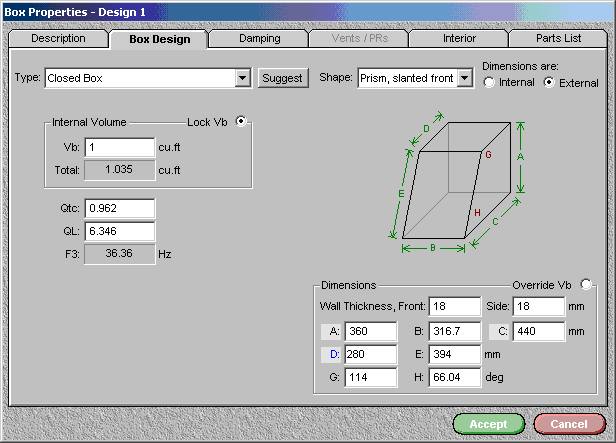Click the Front wall thickness field
The image size is (616, 443).
click(x=455, y=306)
